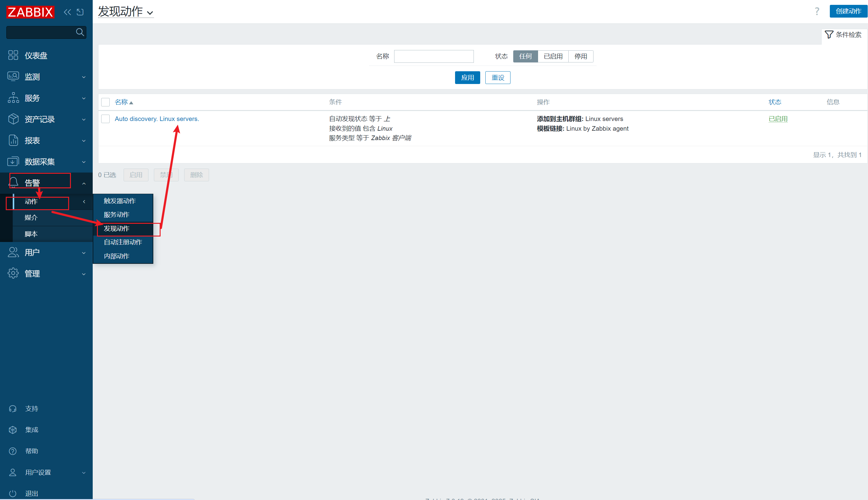The image size is (868, 500).
Task: Select the 停用 status filter option
Action: (x=580, y=56)
